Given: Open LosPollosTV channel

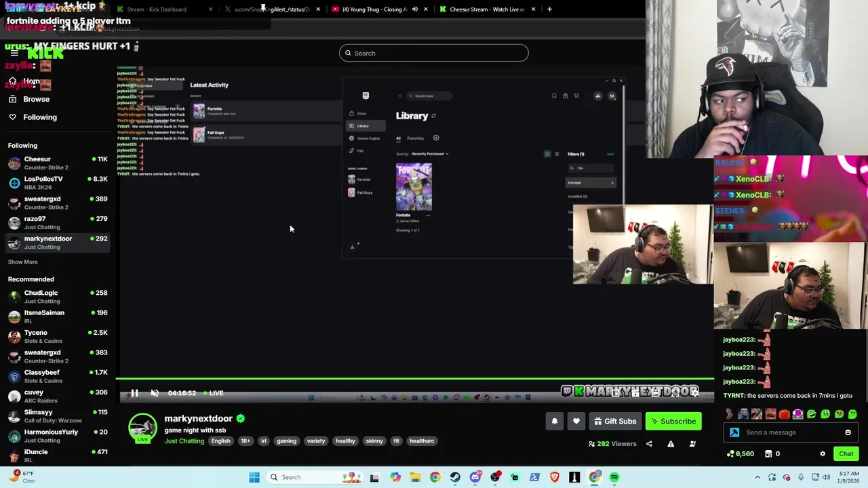Looking at the screenshot, I should 58,183.
